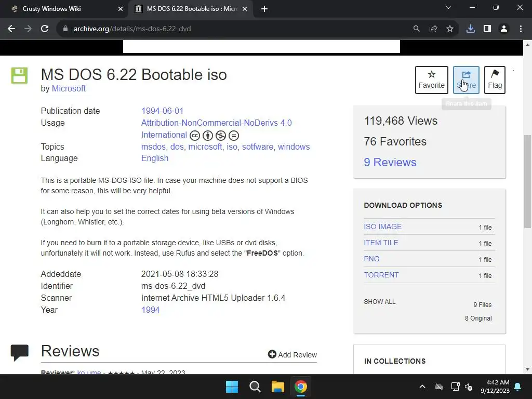Viewport: 532px width, 399px height.
Task: Open Windows taskbar Search
Action: pyautogui.click(x=255, y=387)
